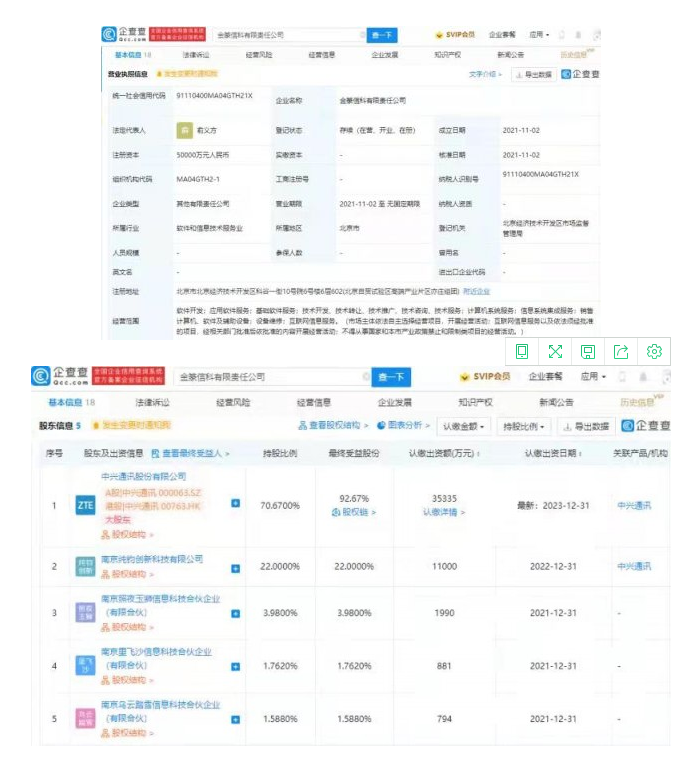Screen dimensions: 686x760
Task: Click 导出数据 button in the 营业执照信息 section
Action: click(533, 75)
